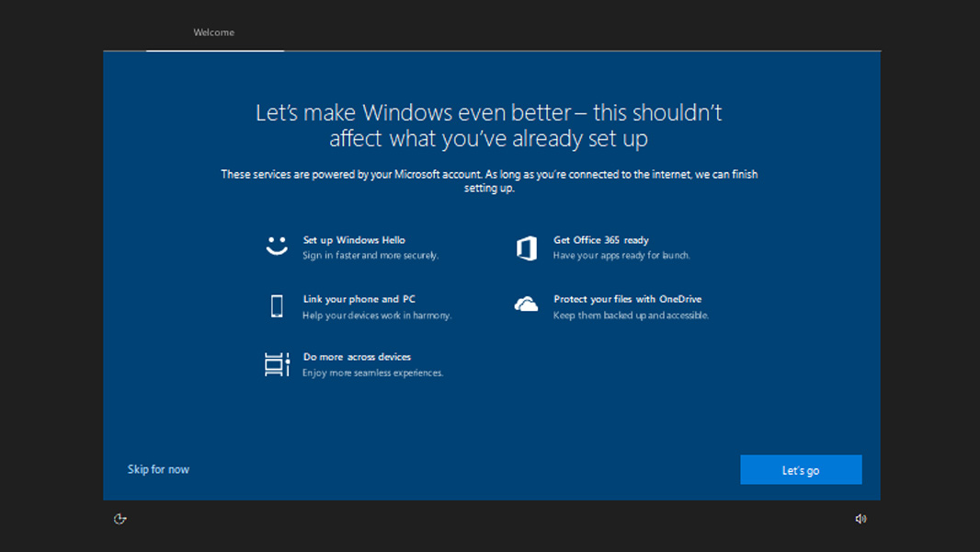Click 'Enjoy more seamless experiences' description
Viewport: 980px width, 552px height.
[x=372, y=374]
